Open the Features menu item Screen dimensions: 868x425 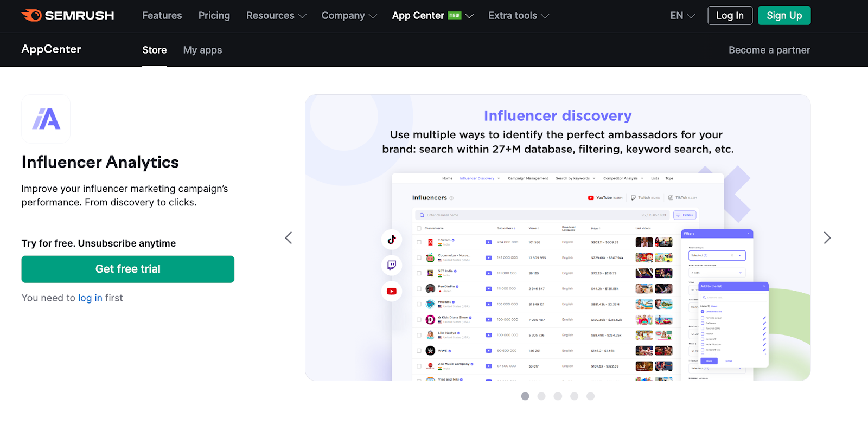tap(162, 16)
